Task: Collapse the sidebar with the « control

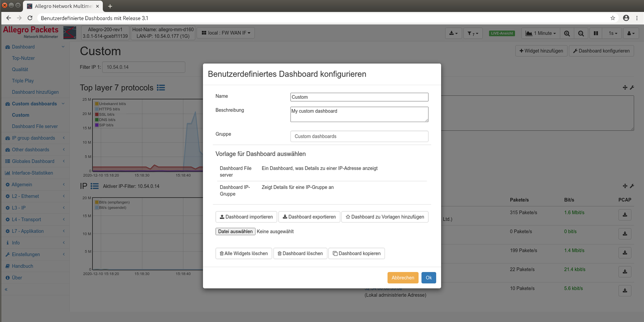Action: tap(6, 289)
